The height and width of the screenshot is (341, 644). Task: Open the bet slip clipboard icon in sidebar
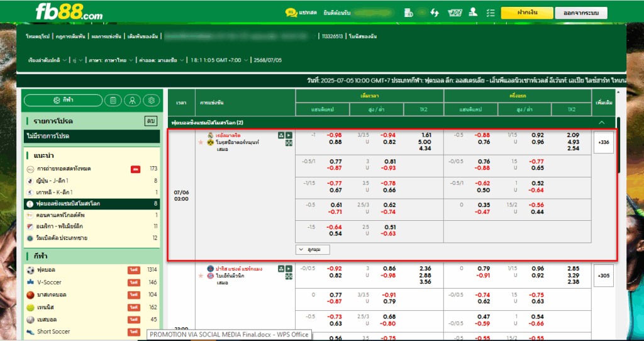(x=113, y=100)
